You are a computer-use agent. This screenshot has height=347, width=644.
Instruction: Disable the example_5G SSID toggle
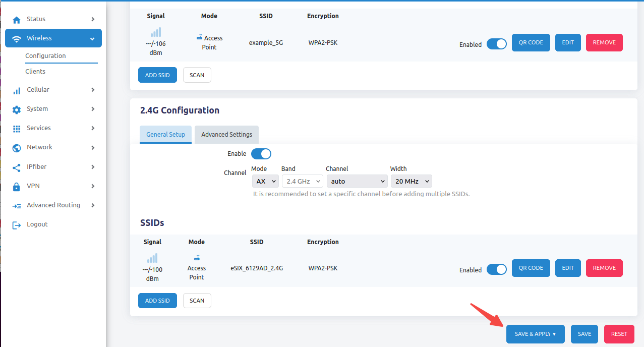[x=496, y=44]
